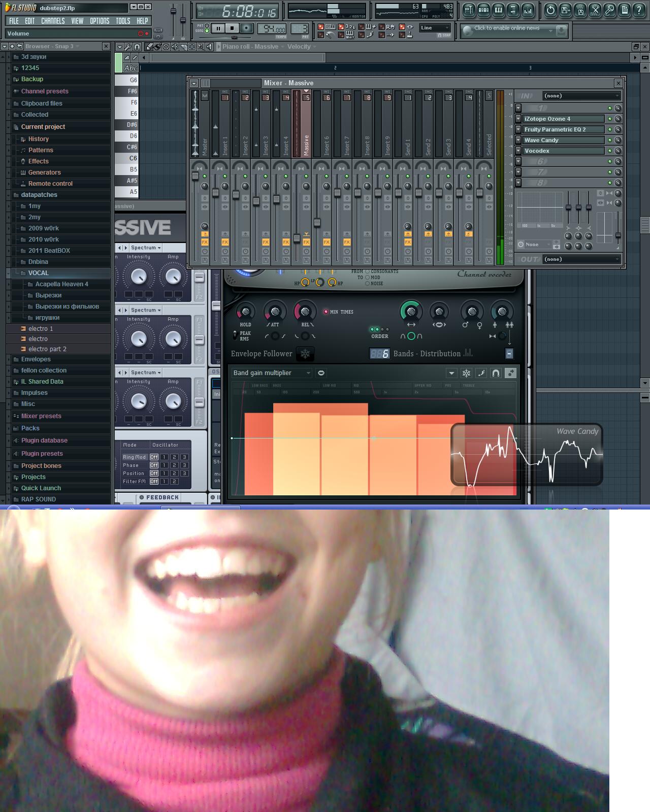Select electro part 2 in browser
Viewport: 650px width, 812px height.
click(48, 349)
